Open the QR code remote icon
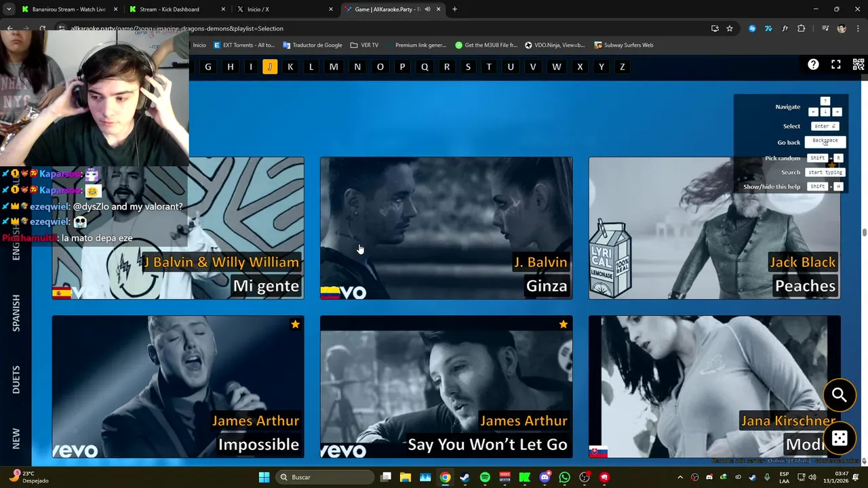 pyautogui.click(x=859, y=64)
